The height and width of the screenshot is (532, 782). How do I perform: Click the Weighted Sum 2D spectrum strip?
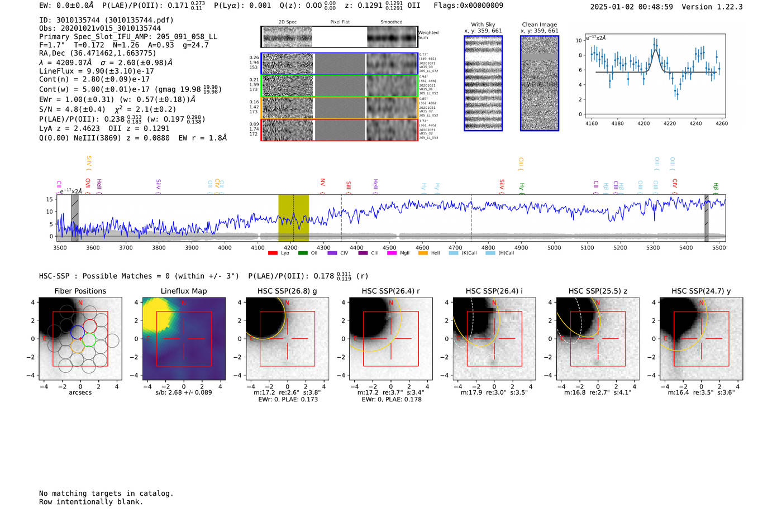pyautogui.click(x=339, y=37)
